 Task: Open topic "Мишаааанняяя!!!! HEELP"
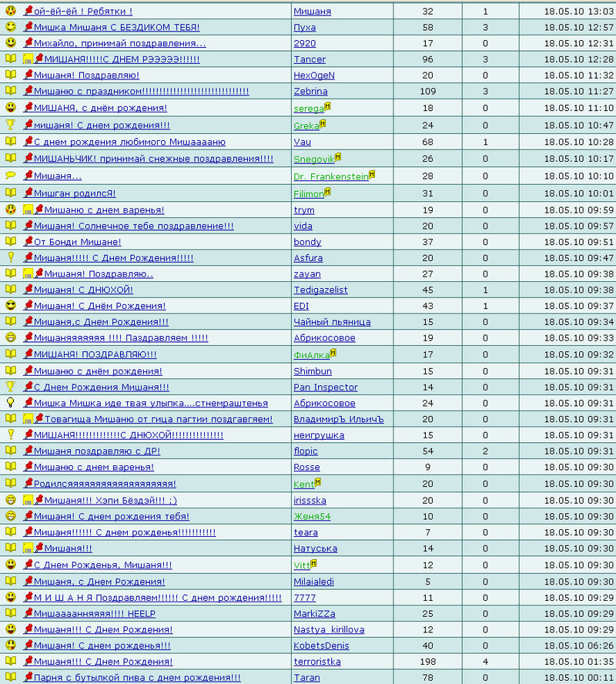pos(95,614)
